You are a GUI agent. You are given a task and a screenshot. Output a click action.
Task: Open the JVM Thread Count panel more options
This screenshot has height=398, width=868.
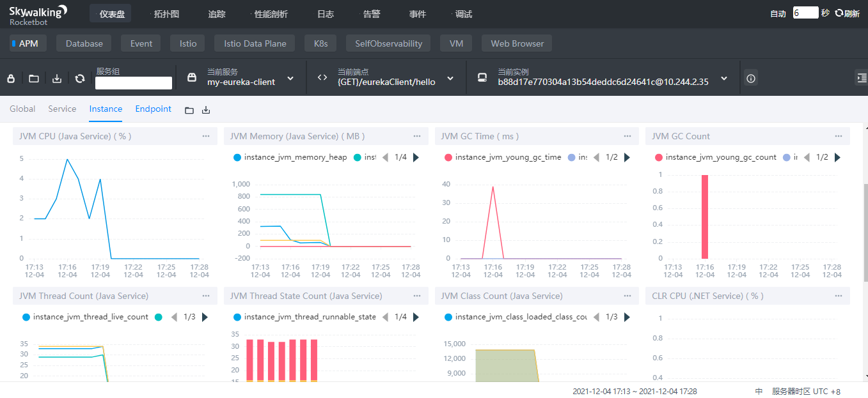click(206, 296)
